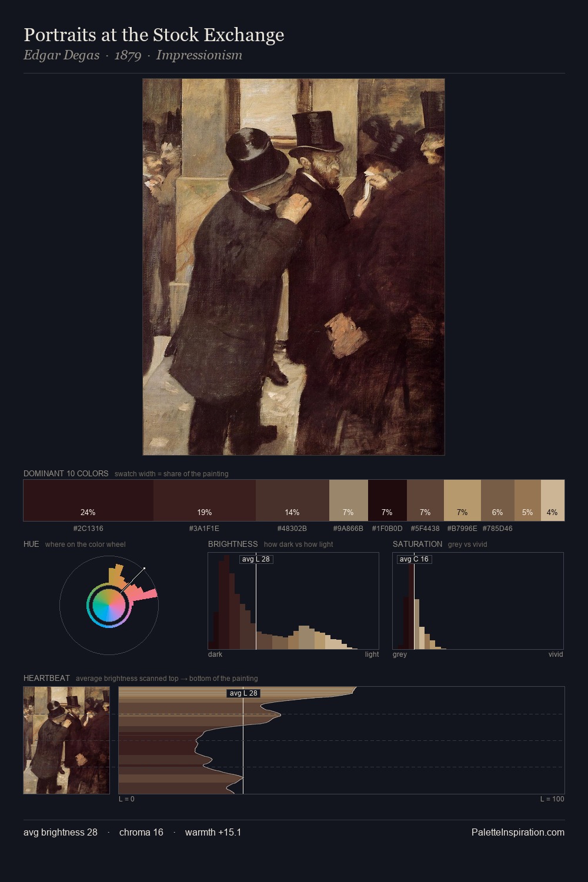This screenshot has height=882, width=588.
Task: Click the avg brightness 28 footer stat
Action: (61, 832)
